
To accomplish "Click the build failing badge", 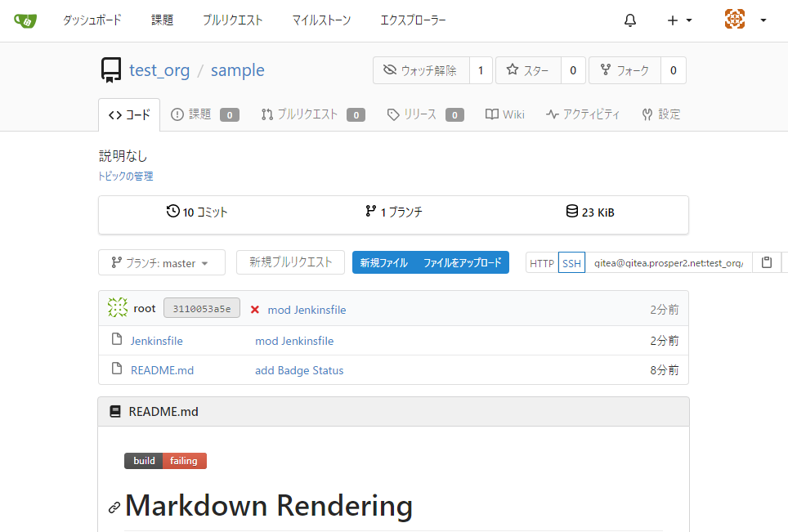I will [x=165, y=461].
